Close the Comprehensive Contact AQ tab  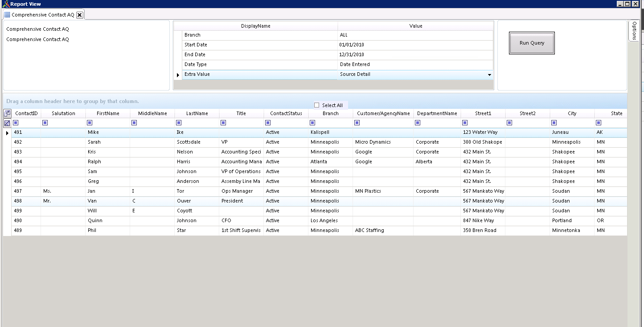click(79, 15)
